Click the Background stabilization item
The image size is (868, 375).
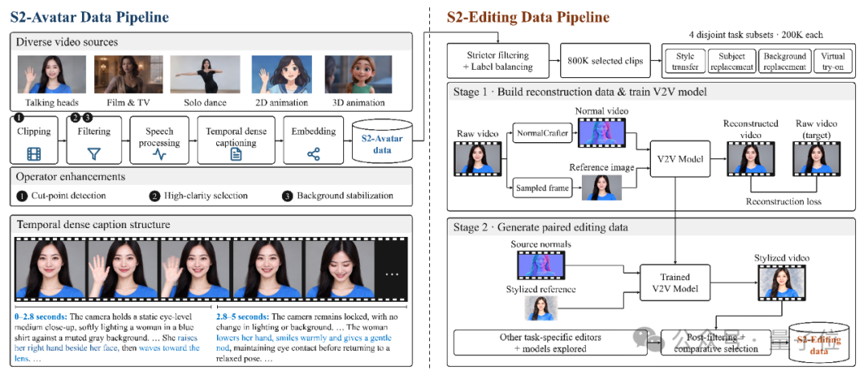click(338, 196)
